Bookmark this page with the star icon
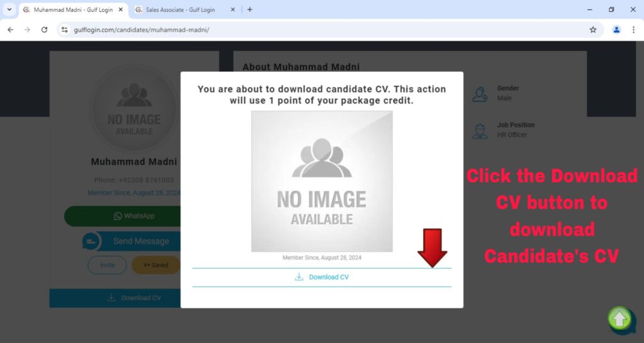 pyautogui.click(x=592, y=30)
